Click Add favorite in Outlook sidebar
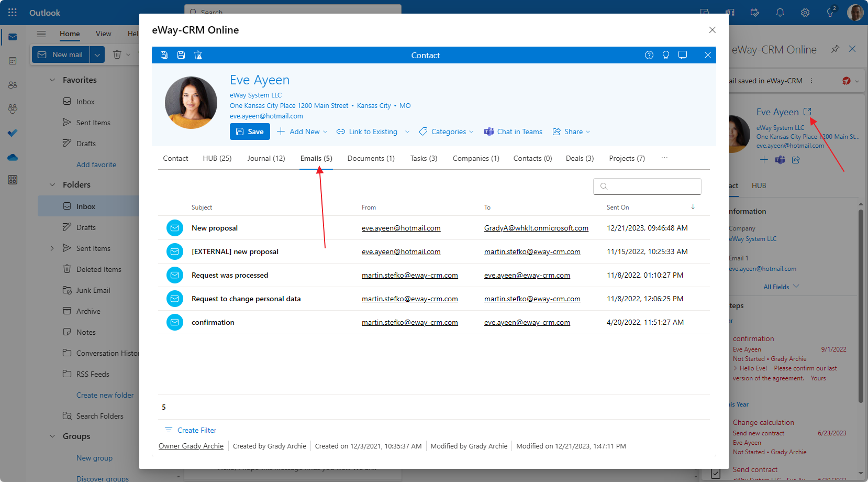Image resolution: width=868 pixels, height=482 pixels. pos(96,165)
